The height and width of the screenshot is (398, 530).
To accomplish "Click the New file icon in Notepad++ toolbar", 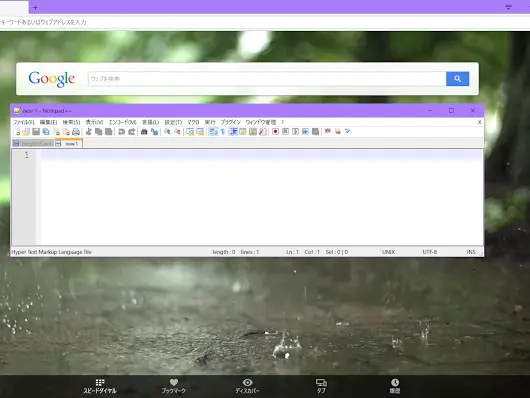I will click(x=17, y=132).
